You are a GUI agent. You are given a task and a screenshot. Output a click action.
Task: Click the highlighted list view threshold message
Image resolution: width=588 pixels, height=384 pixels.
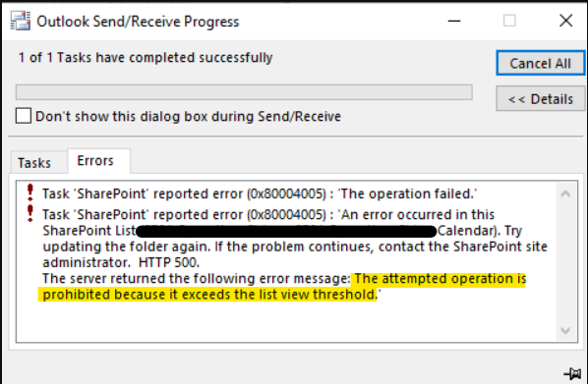(282, 287)
